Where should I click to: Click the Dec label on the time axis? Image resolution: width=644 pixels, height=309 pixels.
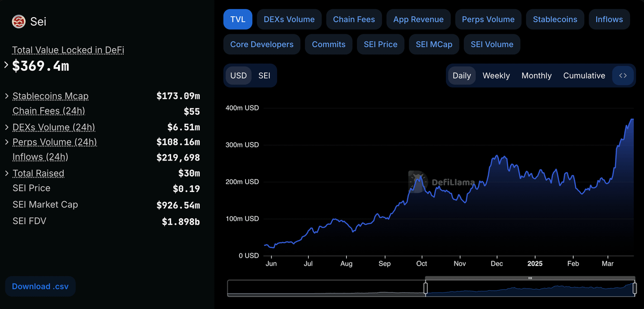pyautogui.click(x=497, y=264)
